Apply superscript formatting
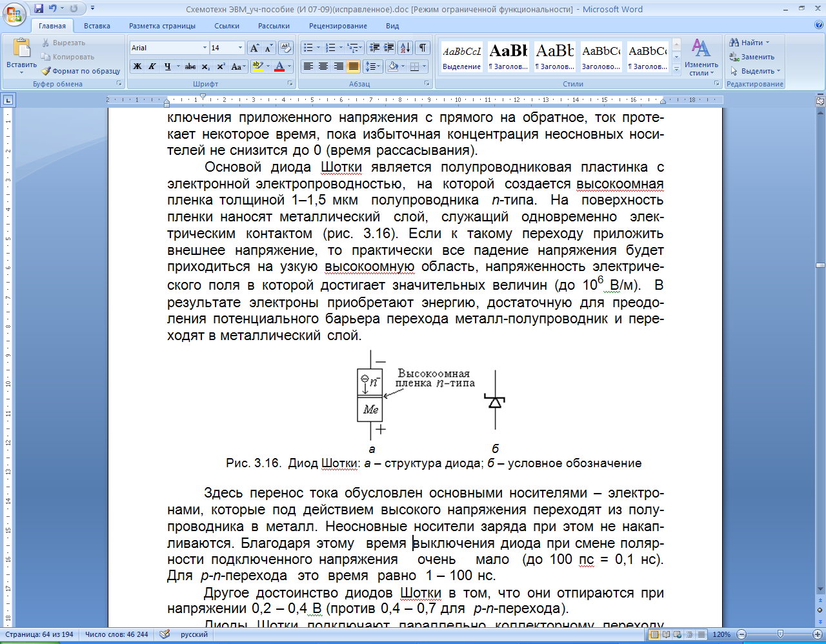Viewport: 826px width, 644px height. coord(221,66)
